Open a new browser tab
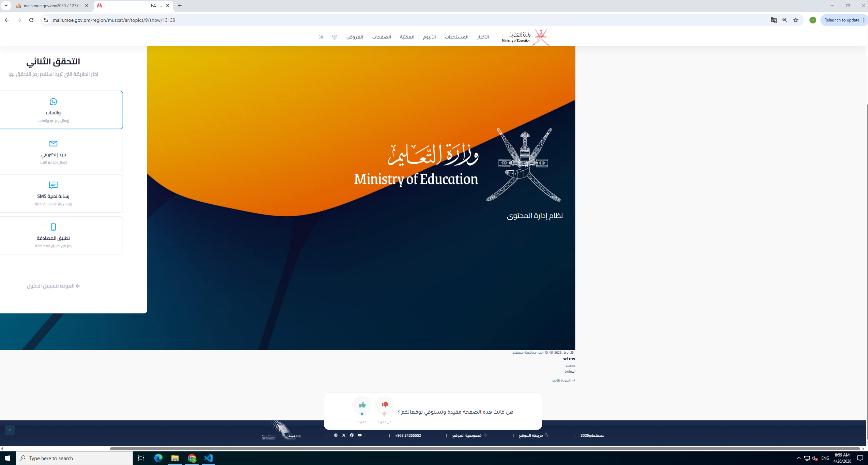Screen dimensions: 868x465 point(180,6)
